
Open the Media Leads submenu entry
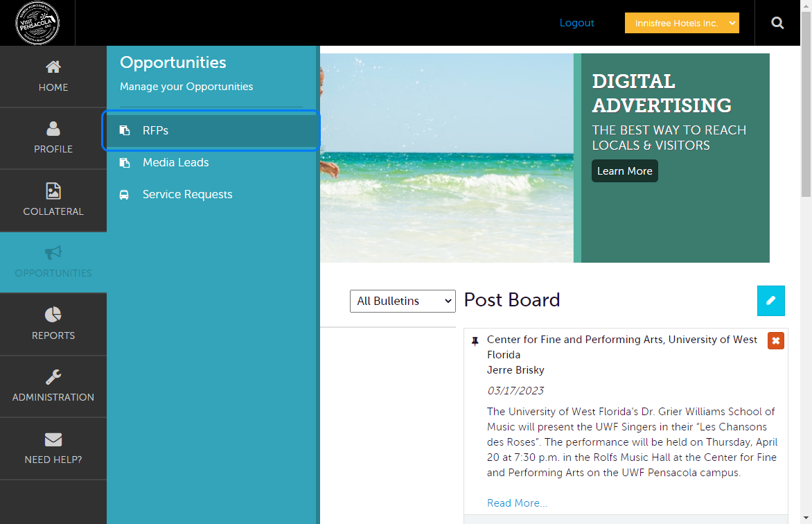211,163
